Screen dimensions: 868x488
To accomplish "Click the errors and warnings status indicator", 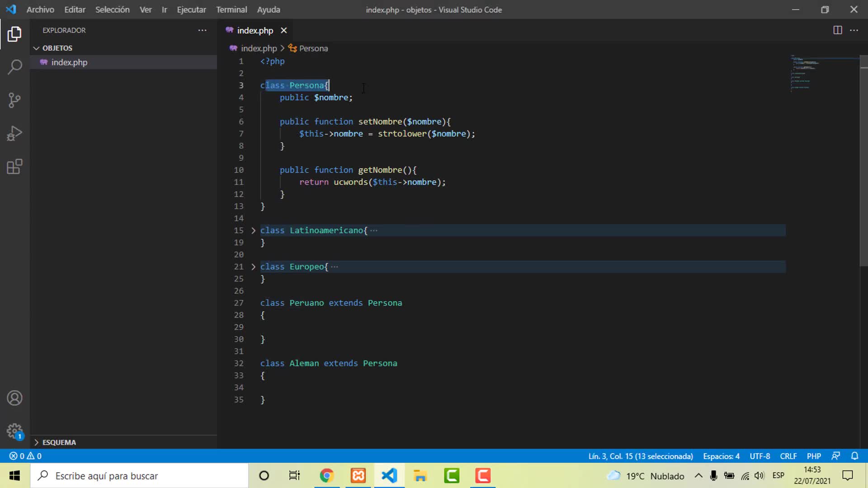I will click(25, 456).
